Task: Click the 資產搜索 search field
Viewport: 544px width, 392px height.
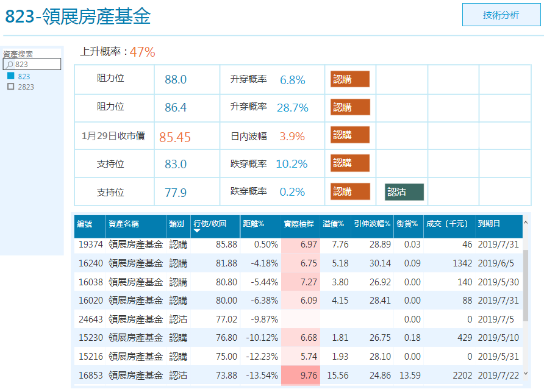Action: coord(32,64)
